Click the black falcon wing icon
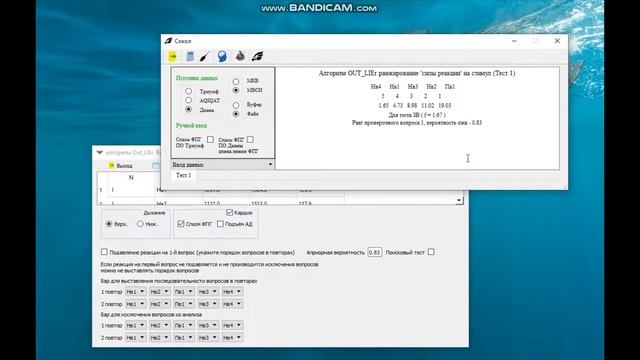The height and width of the screenshot is (360, 640). coord(258,56)
